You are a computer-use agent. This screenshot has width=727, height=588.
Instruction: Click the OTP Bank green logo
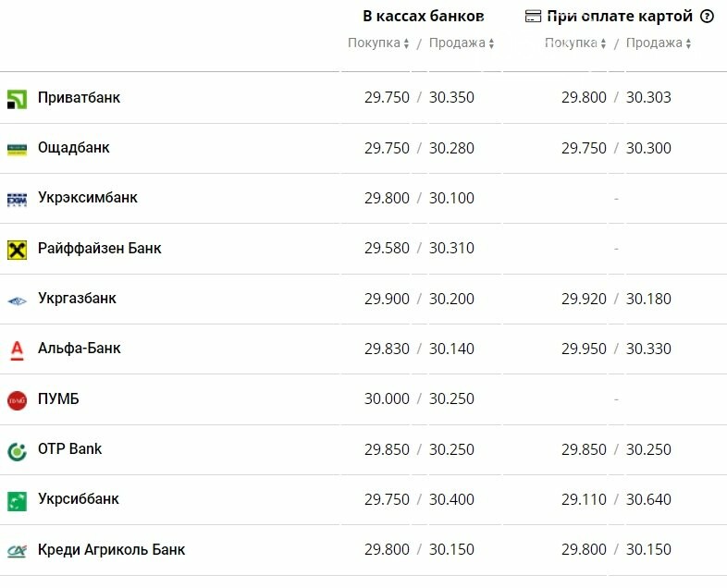point(18,451)
